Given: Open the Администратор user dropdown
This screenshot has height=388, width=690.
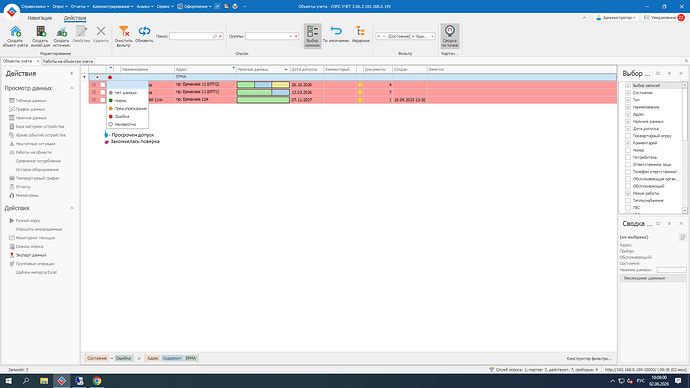Looking at the screenshot, I should point(616,18).
